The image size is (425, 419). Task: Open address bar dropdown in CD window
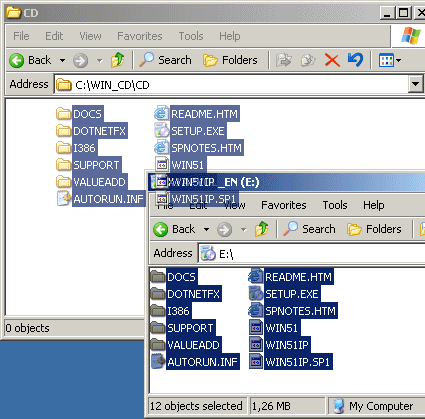pos(415,84)
